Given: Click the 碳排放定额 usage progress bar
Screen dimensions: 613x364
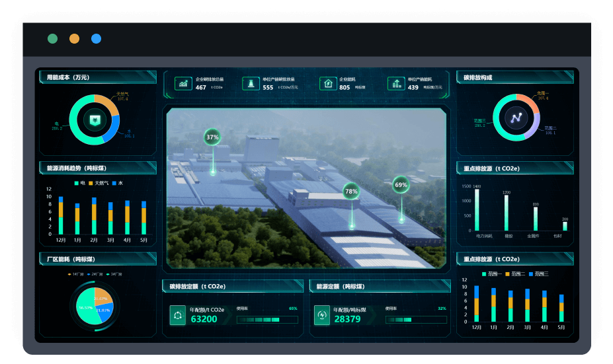Looking at the screenshot, I should point(267,320).
